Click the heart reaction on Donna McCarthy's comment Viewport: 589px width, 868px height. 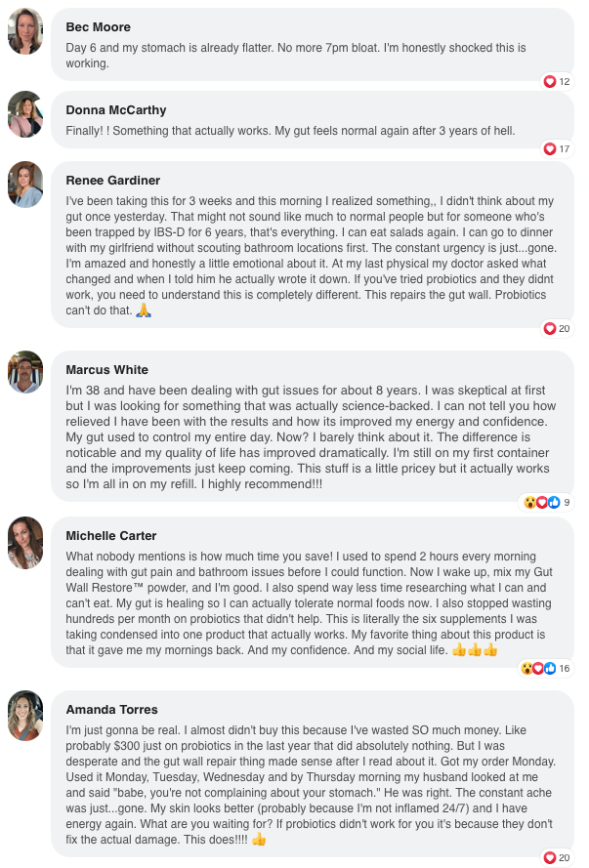550,148
